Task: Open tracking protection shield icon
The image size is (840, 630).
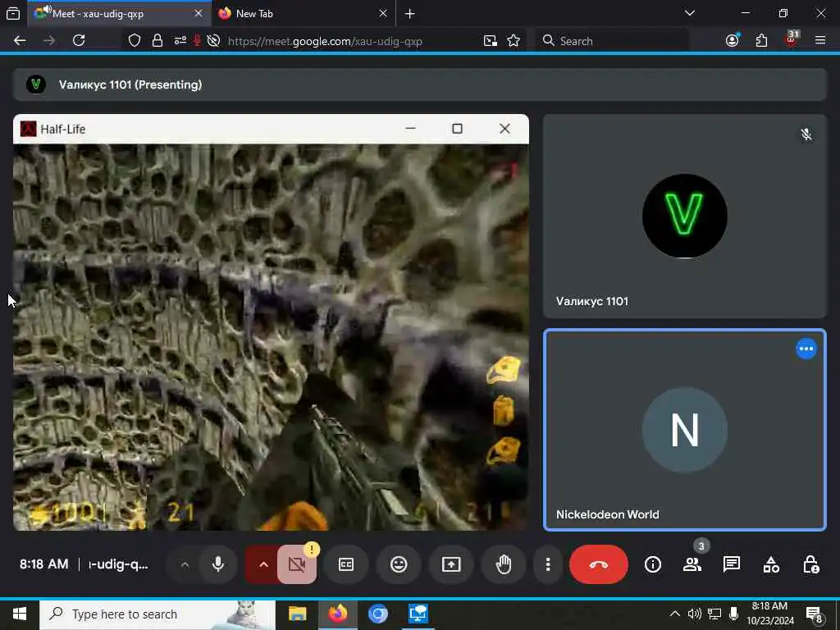Action: [x=134, y=41]
